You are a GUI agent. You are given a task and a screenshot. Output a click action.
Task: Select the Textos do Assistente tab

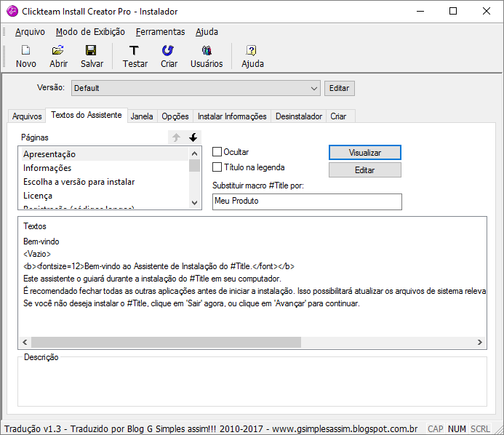click(x=87, y=115)
